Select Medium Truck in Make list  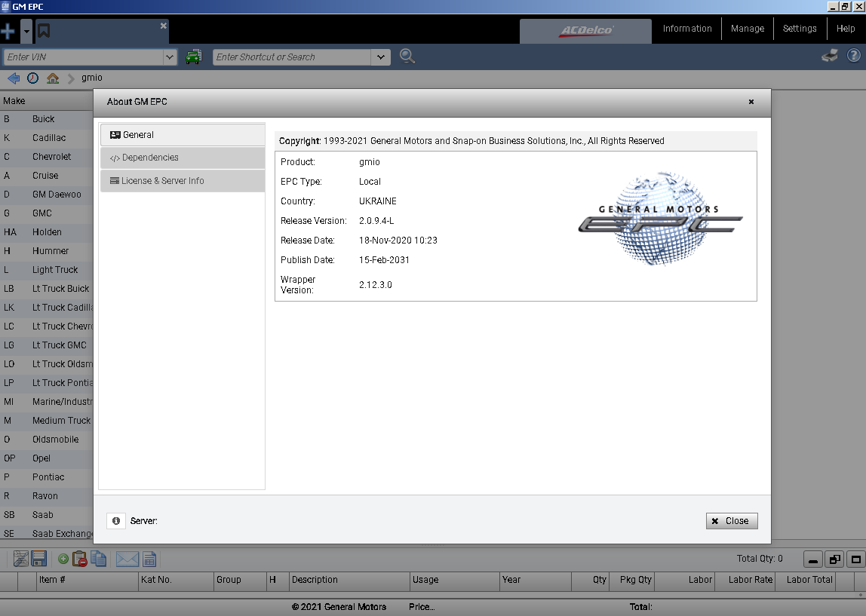(47, 421)
